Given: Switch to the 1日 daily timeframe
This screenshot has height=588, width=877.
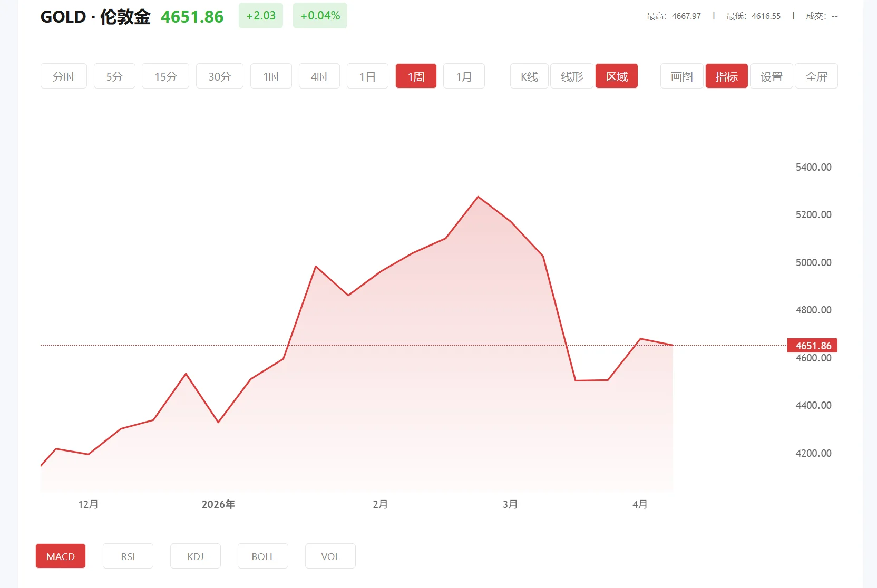Looking at the screenshot, I should click(x=367, y=76).
